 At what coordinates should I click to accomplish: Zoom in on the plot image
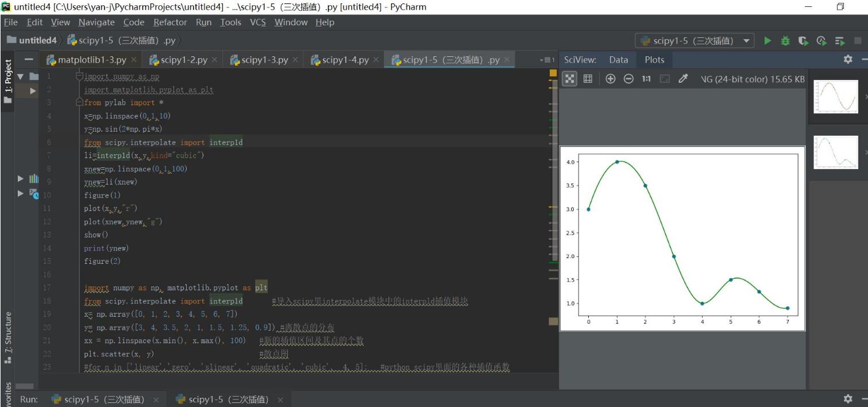[x=609, y=78]
